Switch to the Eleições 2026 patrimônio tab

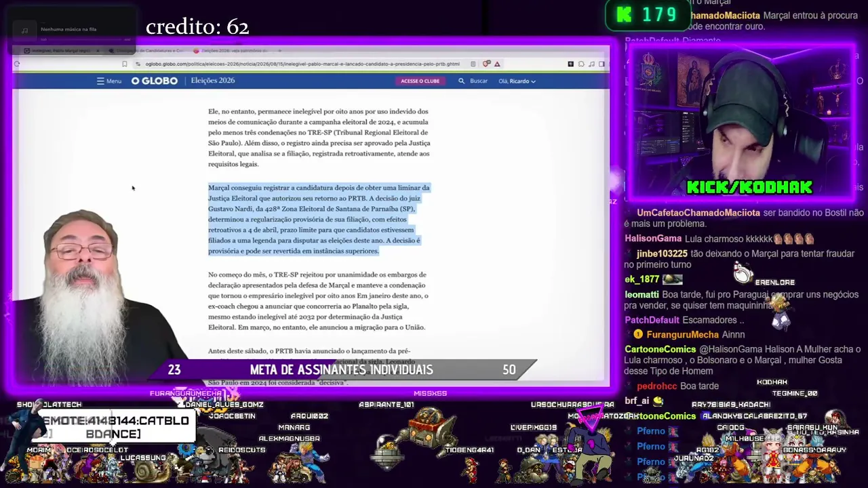click(231, 50)
